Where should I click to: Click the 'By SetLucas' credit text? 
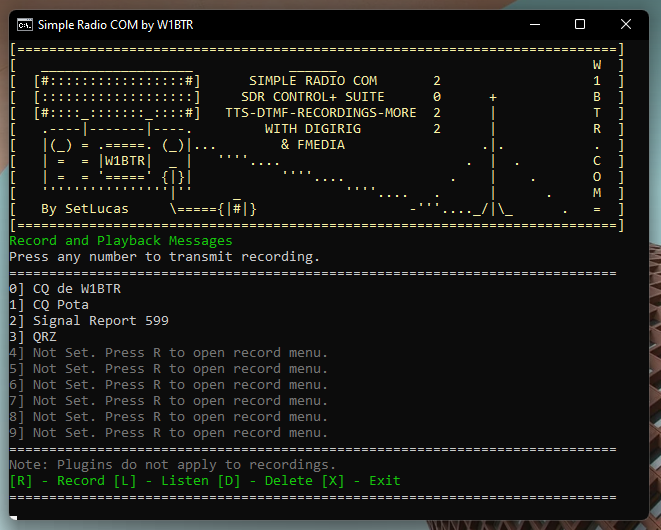point(85,209)
